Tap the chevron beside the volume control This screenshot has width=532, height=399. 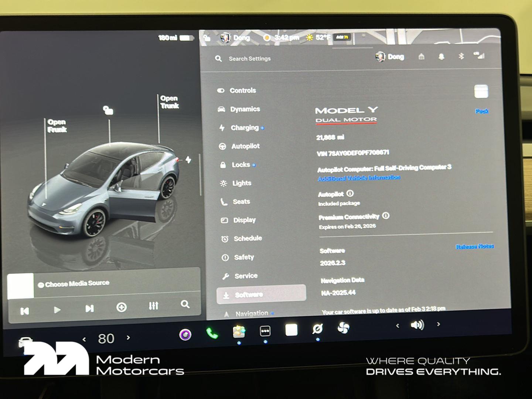(439, 324)
